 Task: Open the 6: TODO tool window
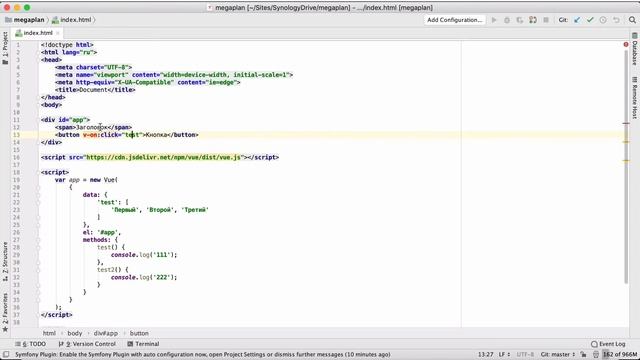31,344
